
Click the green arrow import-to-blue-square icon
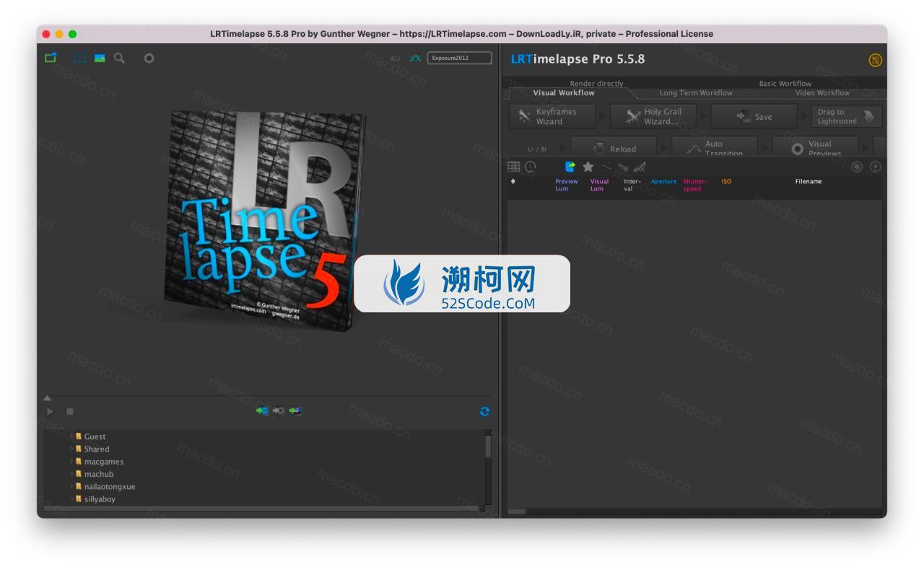(262, 410)
